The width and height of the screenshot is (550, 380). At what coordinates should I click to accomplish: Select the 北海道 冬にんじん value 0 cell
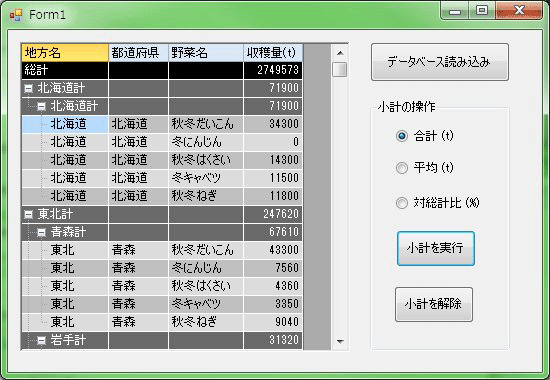pyautogui.click(x=273, y=142)
